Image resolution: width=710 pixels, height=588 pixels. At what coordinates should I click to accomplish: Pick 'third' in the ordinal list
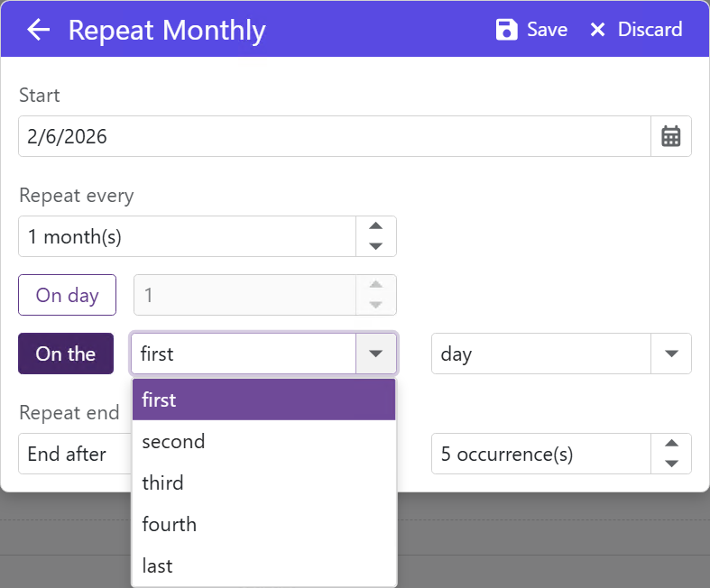[x=162, y=482]
